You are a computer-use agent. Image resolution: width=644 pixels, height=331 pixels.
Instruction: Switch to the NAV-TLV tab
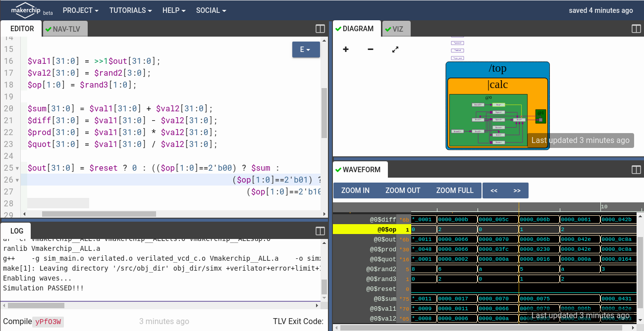65,29
